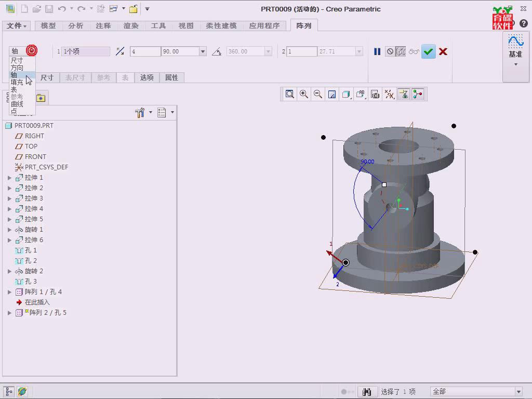Click the favorites folder tab icon
The image size is (532, 399).
point(41,98)
